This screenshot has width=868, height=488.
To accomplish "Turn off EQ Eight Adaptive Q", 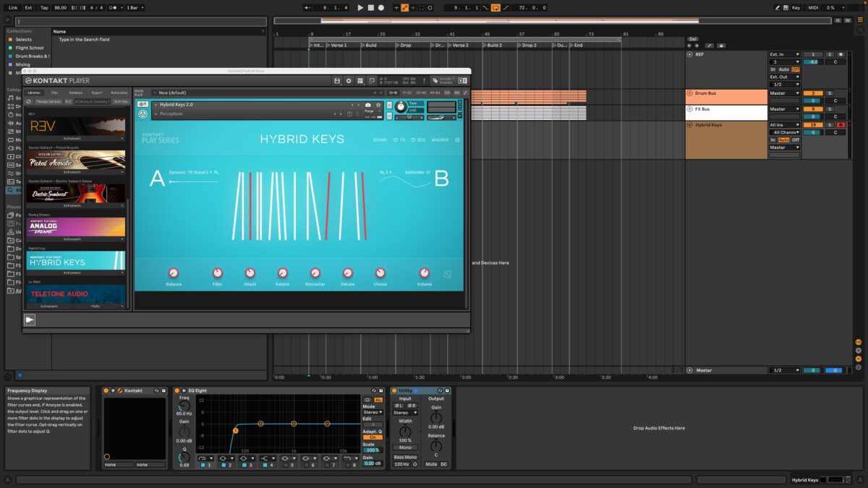I will [x=373, y=437].
